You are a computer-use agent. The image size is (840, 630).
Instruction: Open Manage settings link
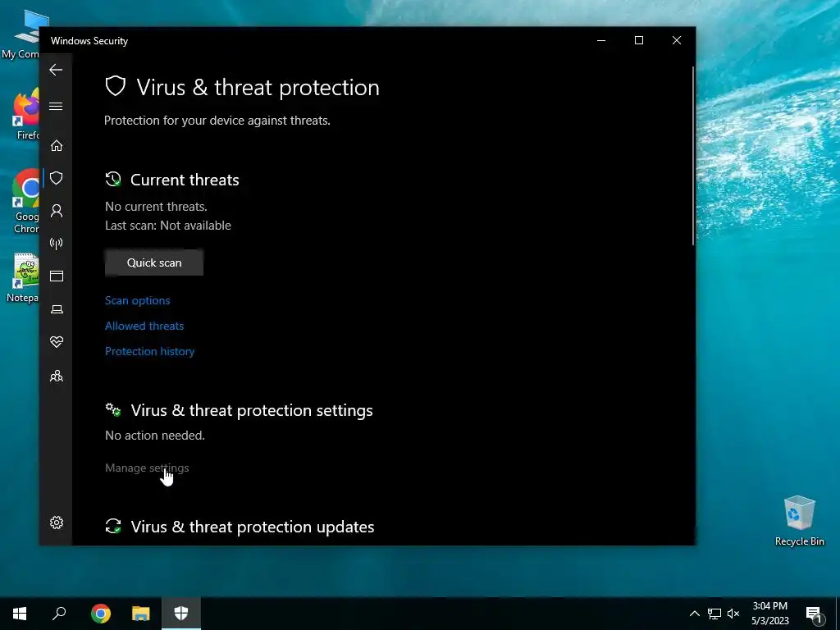(x=147, y=468)
